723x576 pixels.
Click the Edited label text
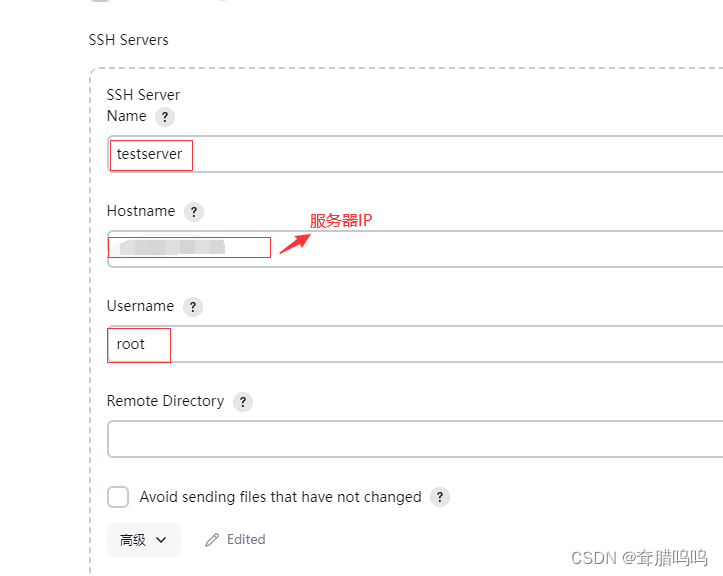pos(246,540)
